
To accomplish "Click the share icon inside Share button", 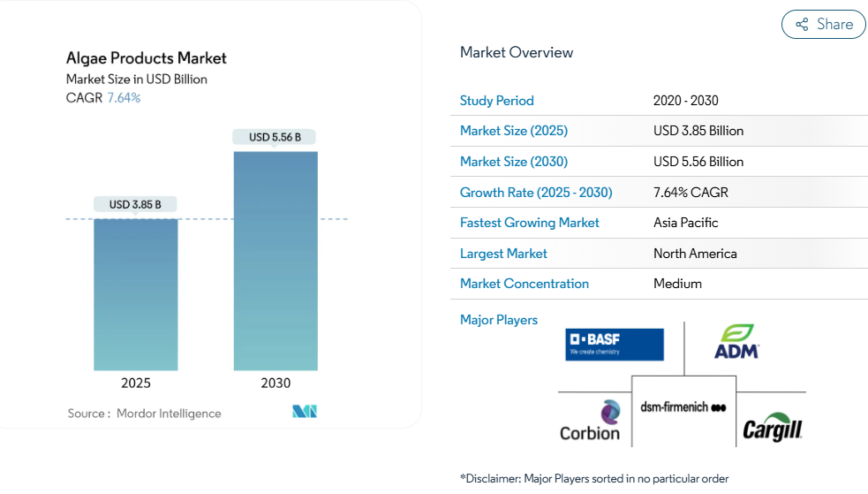I will 802,25.
